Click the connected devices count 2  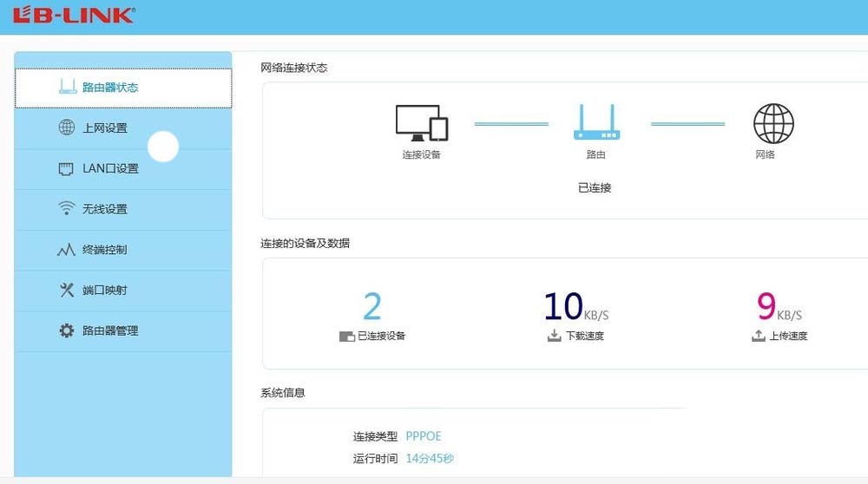[372, 306]
